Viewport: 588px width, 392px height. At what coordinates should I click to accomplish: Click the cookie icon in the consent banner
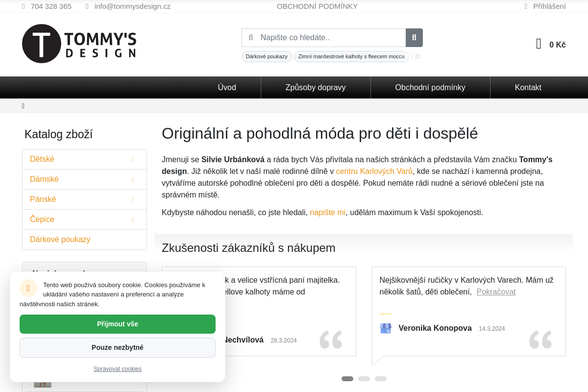point(28,288)
